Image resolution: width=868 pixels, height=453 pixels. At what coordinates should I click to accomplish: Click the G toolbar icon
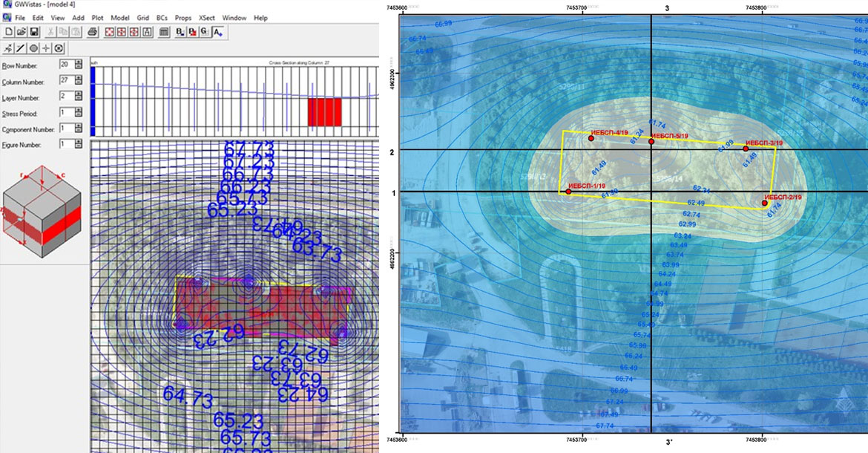point(205,32)
